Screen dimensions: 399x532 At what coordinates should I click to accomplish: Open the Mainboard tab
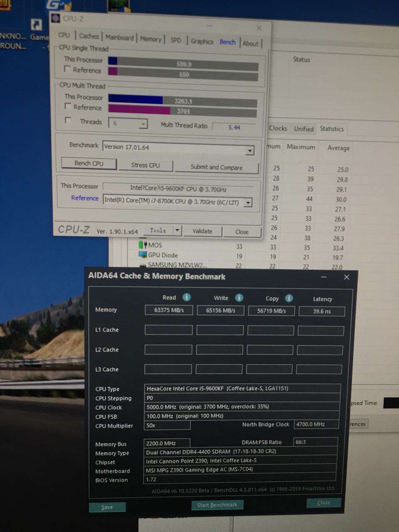click(119, 37)
